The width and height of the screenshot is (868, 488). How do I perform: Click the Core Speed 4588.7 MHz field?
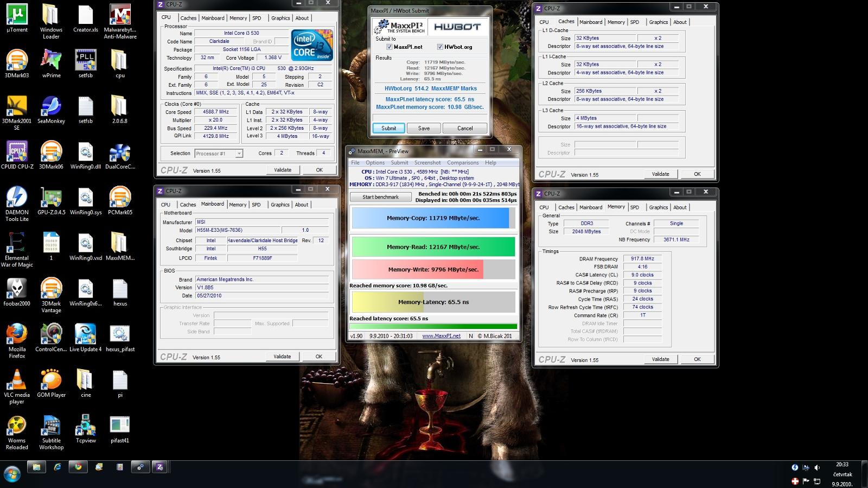click(x=216, y=112)
